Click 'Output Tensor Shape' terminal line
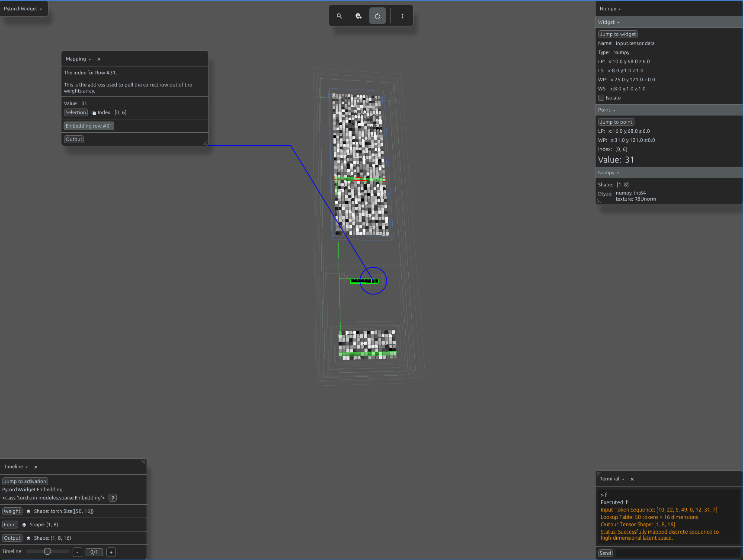This screenshot has width=743, height=560. pyautogui.click(x=637, y=525)
